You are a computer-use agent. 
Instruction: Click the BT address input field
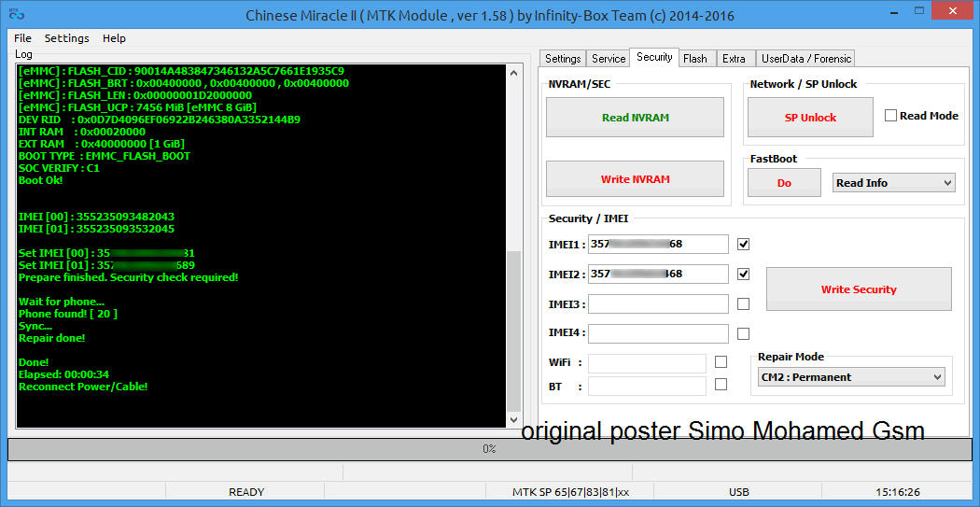click(647, 386)
